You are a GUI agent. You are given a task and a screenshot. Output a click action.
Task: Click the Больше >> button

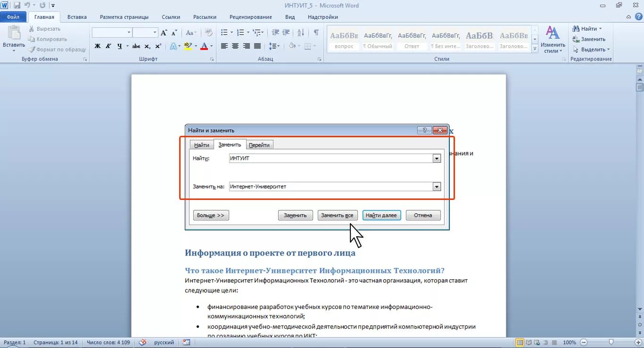pyautogui.click(x=211, y=215)
